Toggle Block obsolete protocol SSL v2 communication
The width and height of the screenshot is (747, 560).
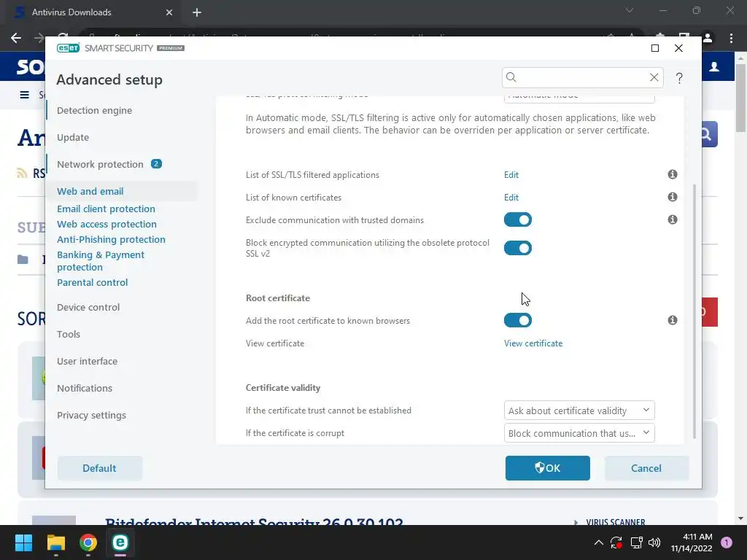pyautogui.click(x=518, y=248)
